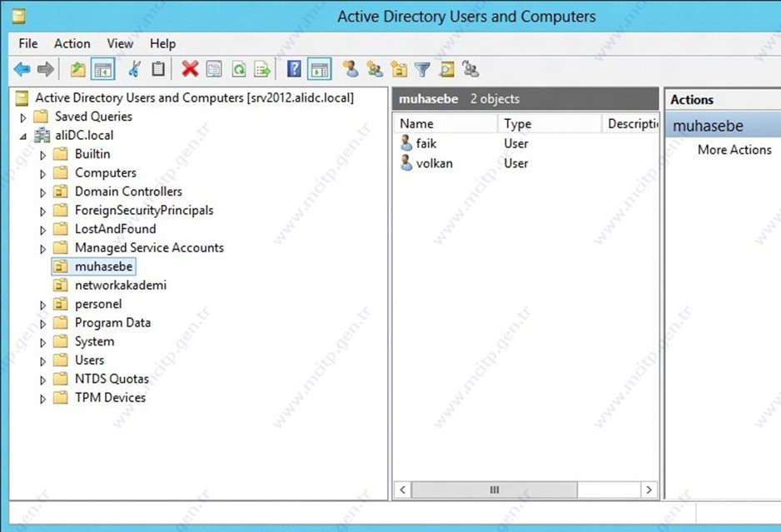Click the funnel Filter Options icon

click(x=422, y=69)
